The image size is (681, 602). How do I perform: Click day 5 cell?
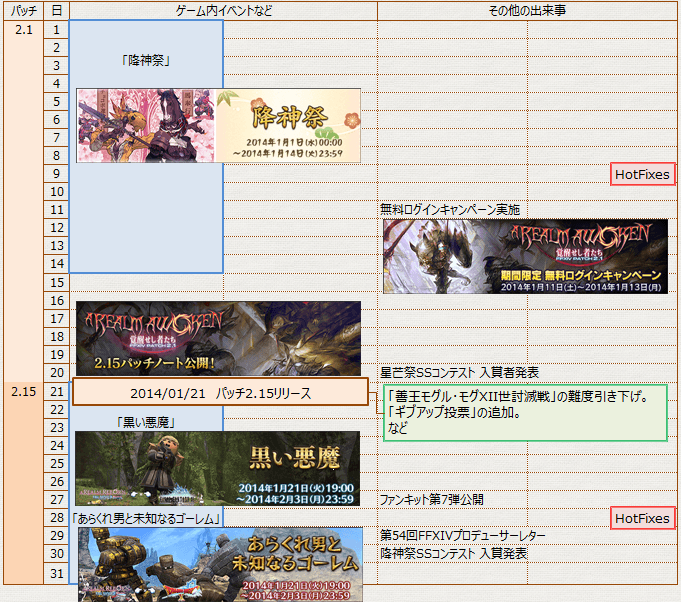click(56, 102)
